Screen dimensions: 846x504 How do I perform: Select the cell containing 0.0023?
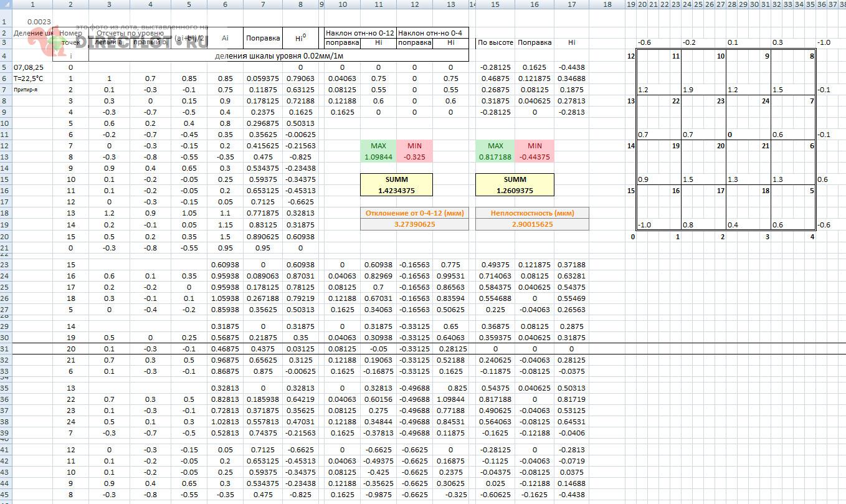39,22
